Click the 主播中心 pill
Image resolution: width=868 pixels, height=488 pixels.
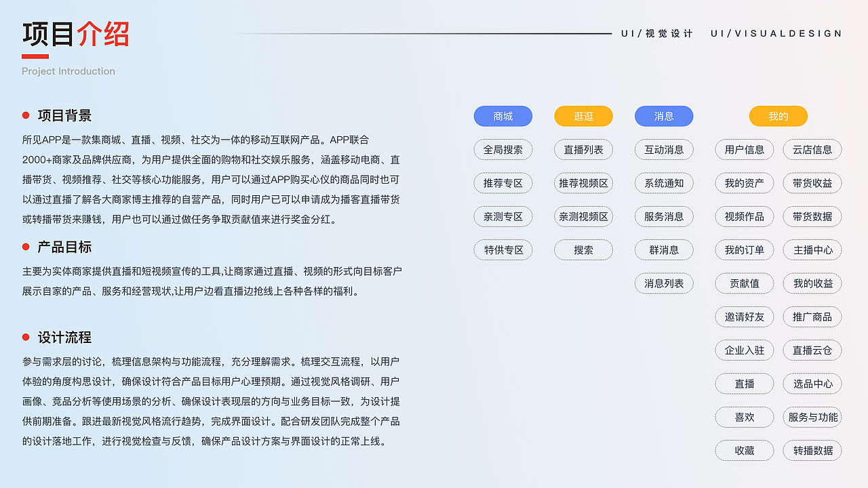click(812, 250)
